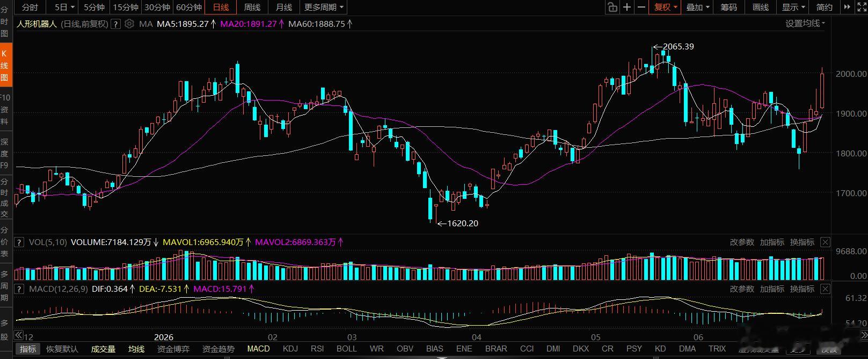Select the BOLL indicator

[x=347, y=349]
